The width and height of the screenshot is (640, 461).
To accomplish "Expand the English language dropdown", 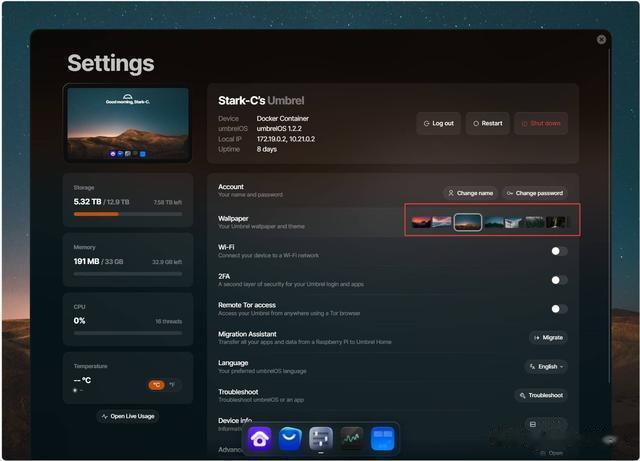I will click(547, 367).
